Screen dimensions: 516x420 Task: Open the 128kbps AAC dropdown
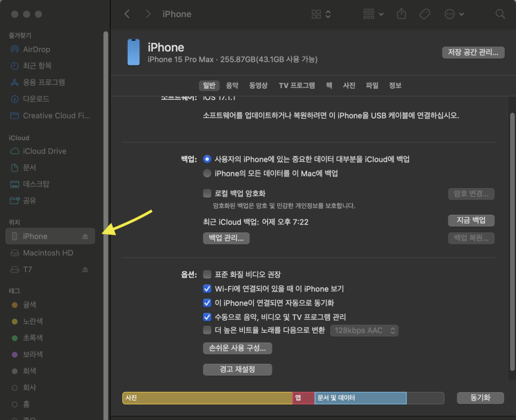click(364, 330)
